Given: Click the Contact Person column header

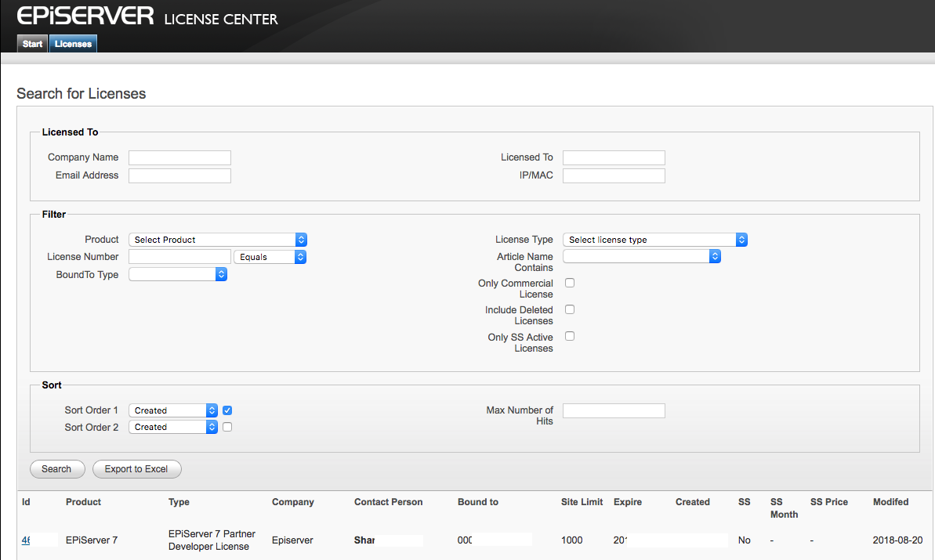Looking at the screenshot, I should click(388, 502).
